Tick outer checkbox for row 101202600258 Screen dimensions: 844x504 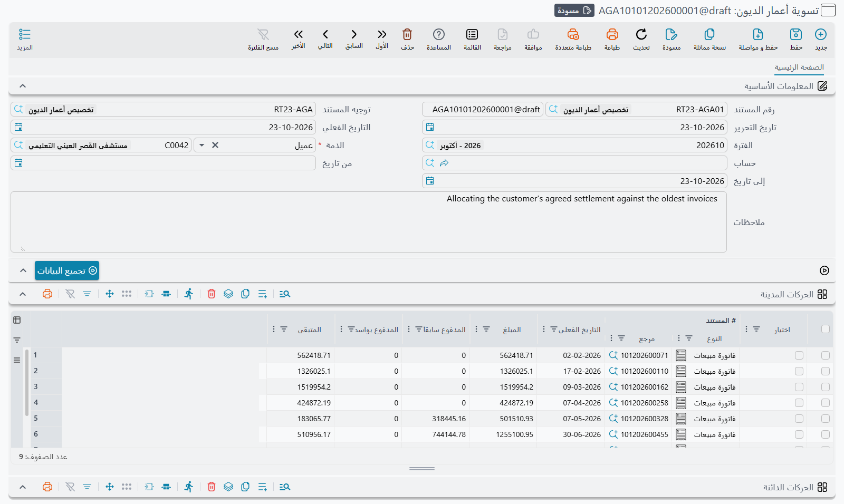point(826,403)
